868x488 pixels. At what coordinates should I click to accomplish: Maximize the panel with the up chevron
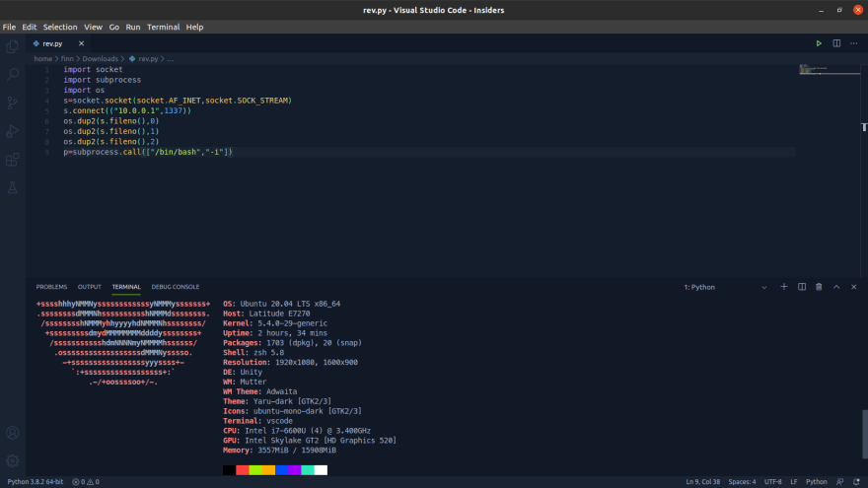point(836,287)
